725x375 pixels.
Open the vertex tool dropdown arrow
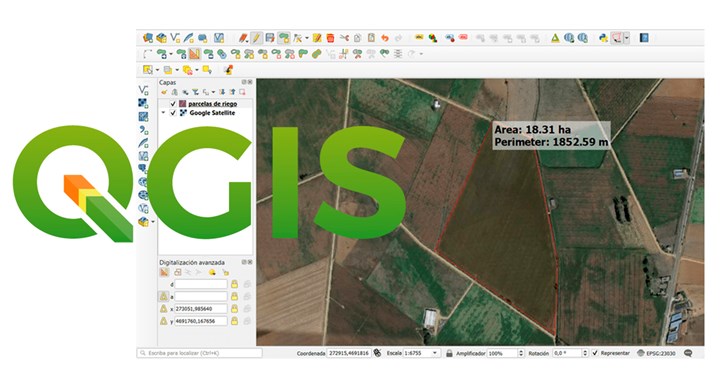click(x=307, y=38)
